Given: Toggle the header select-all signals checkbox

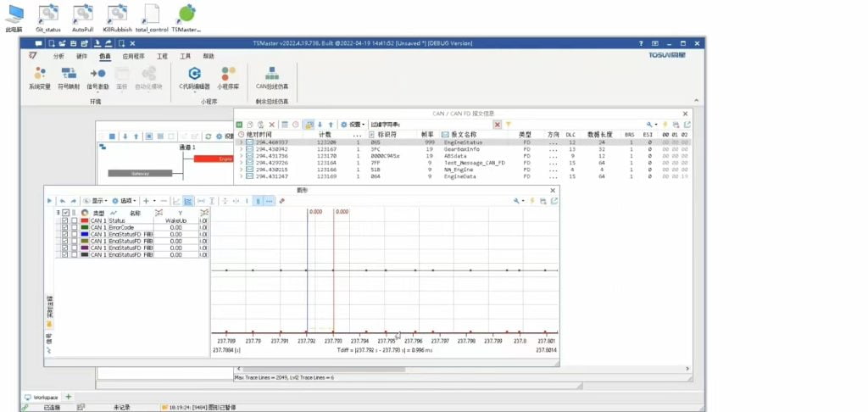Looking at the screenshot, I should click(x=65, y=212).
